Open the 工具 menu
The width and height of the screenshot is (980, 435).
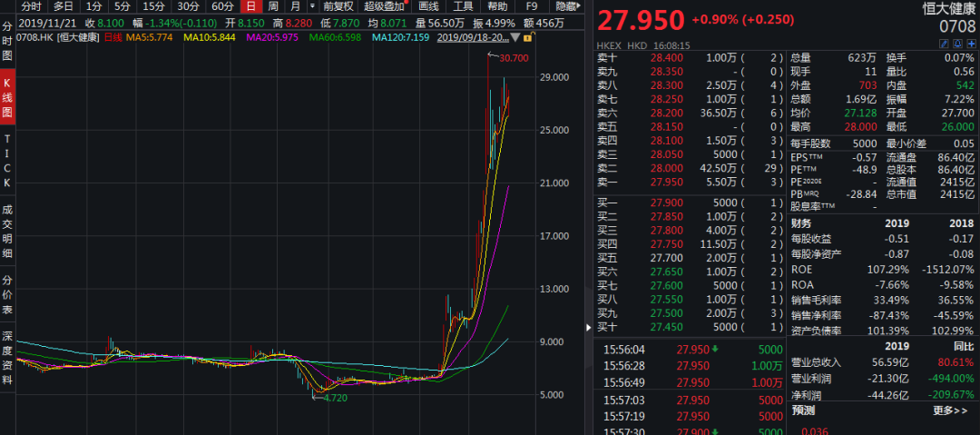463,7
